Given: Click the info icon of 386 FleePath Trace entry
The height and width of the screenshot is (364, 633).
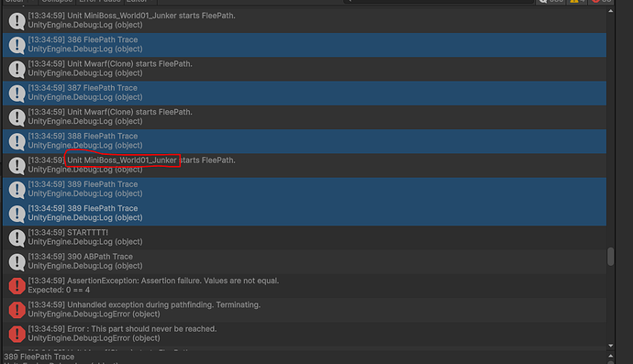Looking at the screenshot, I should coord(17,45).
